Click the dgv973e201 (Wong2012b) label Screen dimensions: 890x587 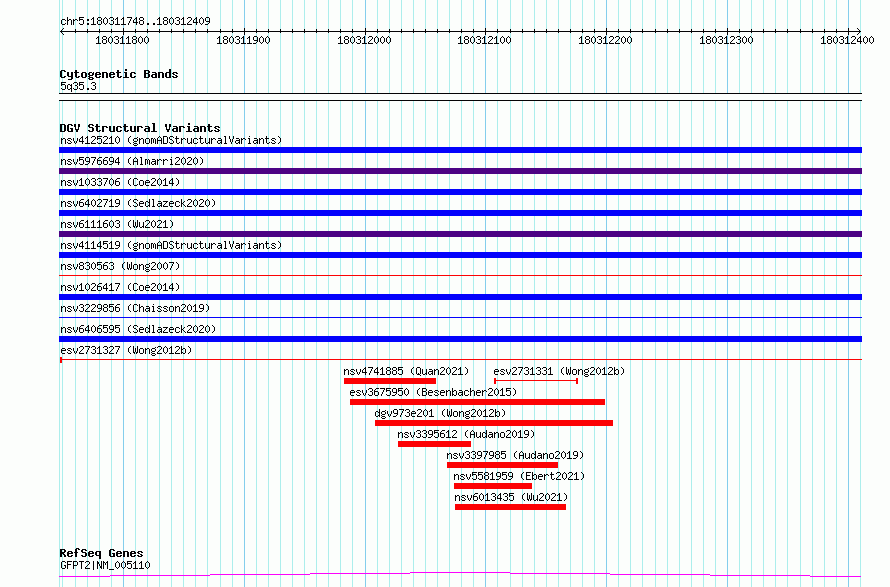click(x=440, y=413)
